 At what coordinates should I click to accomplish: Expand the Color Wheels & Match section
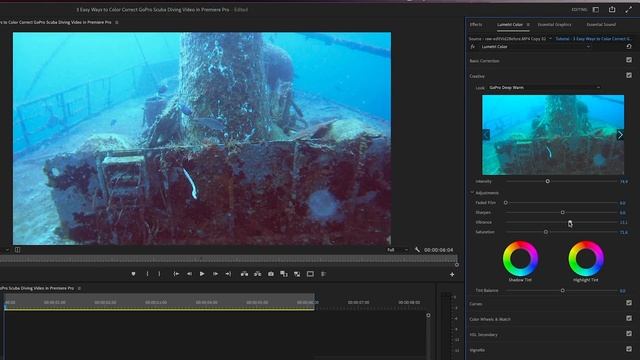coord(490,320)
